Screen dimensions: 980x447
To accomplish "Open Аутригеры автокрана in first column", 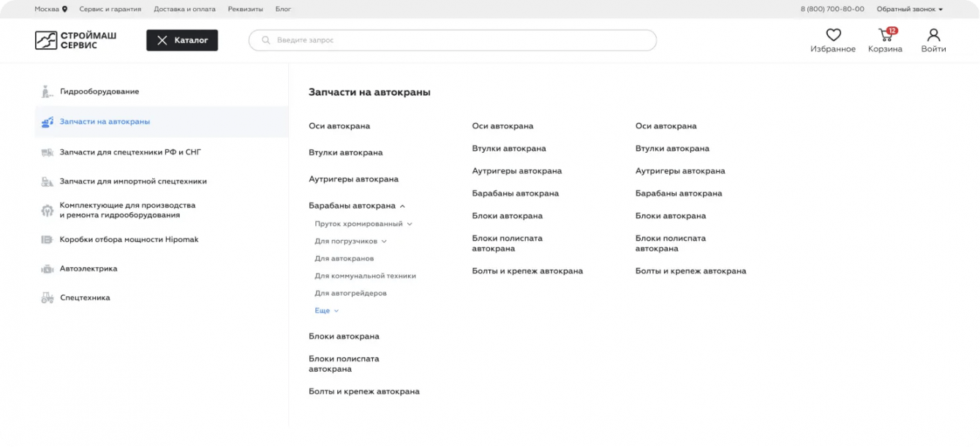I will (x=354, y=179).
